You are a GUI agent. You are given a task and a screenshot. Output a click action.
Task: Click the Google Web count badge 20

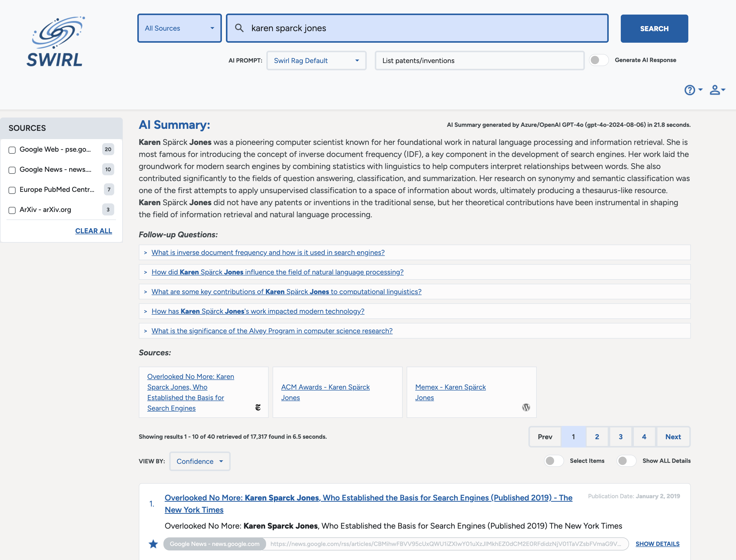point(108,149)
